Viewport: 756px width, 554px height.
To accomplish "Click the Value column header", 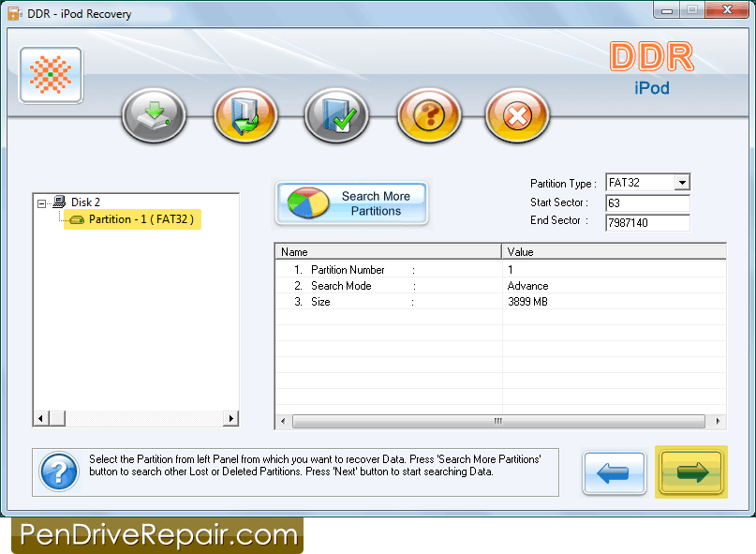I will (x=614, y=252).
